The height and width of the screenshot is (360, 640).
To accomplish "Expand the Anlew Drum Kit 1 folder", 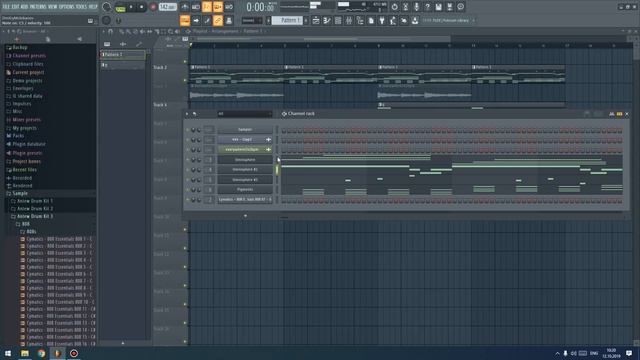I will tap(34, 201).
